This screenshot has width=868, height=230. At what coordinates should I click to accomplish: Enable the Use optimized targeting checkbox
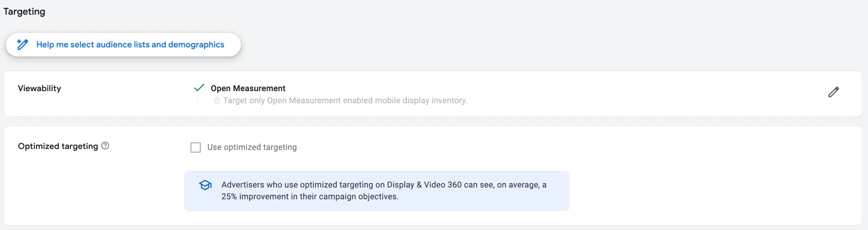click(195, 147)
